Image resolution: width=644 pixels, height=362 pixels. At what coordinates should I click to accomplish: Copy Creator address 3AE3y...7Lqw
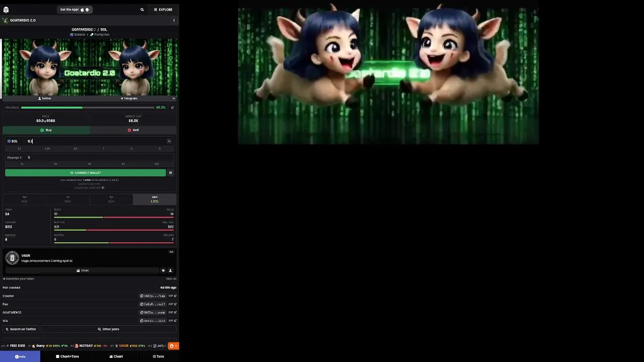[x=152, y=296]
